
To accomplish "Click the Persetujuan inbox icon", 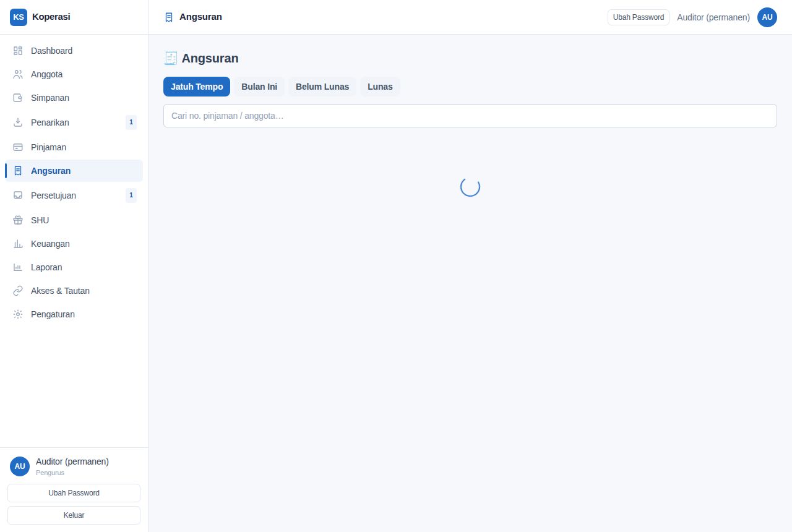I will point(18,195).
